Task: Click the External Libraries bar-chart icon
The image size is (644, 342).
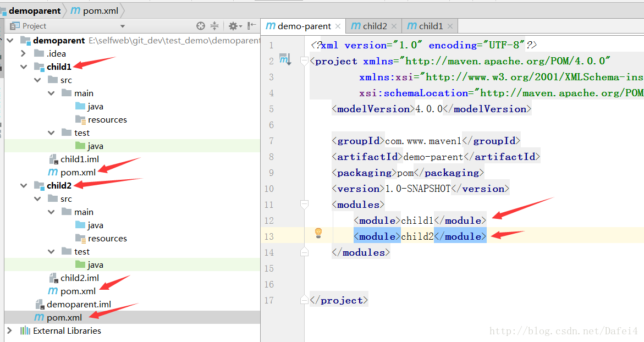Action: [25, 330]
